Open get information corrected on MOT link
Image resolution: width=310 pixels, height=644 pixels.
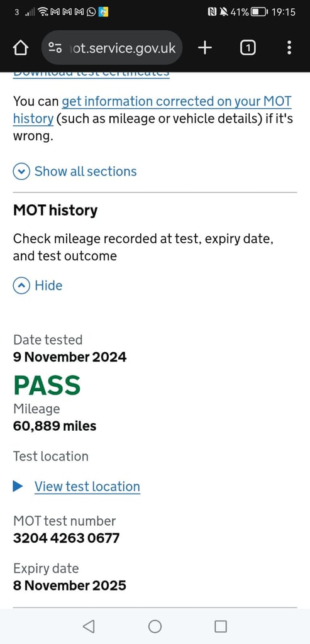152,109
